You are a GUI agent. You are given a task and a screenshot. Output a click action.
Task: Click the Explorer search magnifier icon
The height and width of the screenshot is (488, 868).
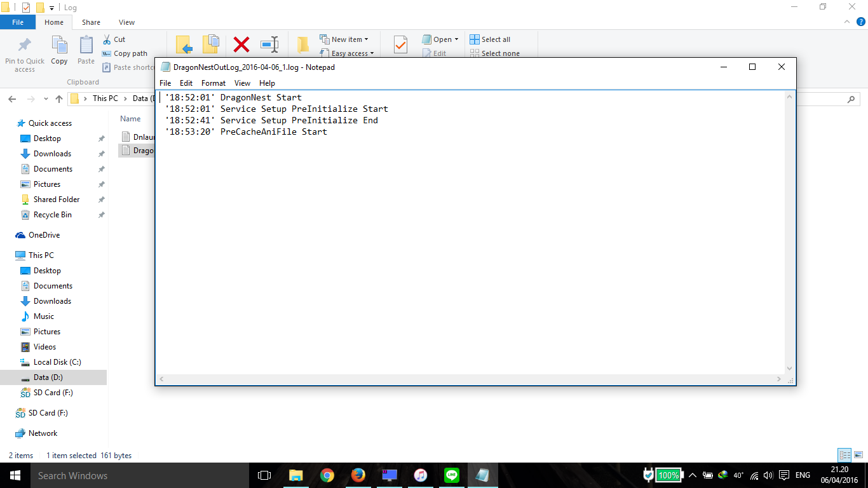point(851,99)
